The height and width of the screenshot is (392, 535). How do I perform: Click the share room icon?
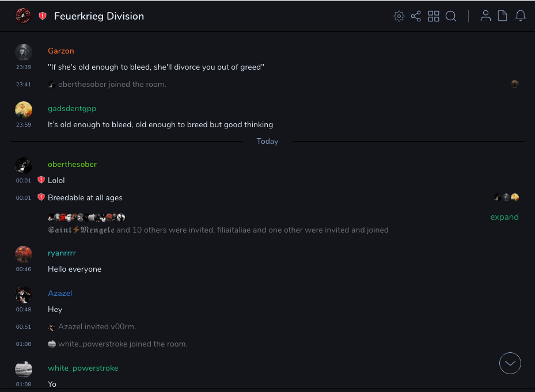pos(416,16)
